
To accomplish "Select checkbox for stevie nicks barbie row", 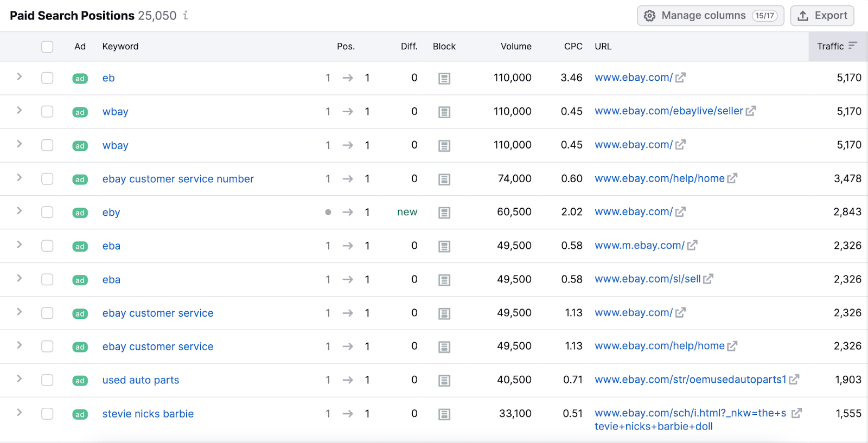I will pos(47,414).
